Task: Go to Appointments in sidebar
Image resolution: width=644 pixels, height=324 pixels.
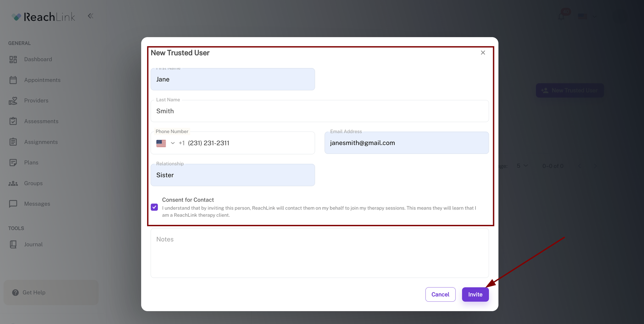Action: pyautogui.click(x=42, y=80)
